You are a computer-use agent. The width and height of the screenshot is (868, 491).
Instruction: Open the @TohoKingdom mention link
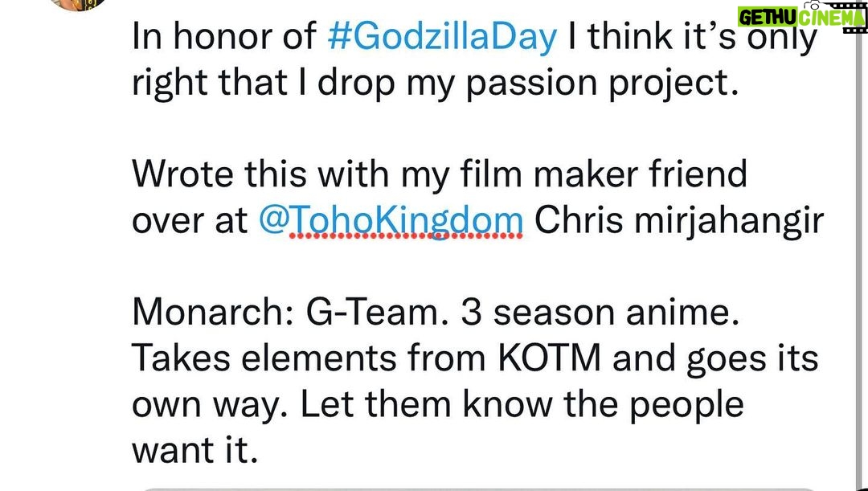pos(391,222)
